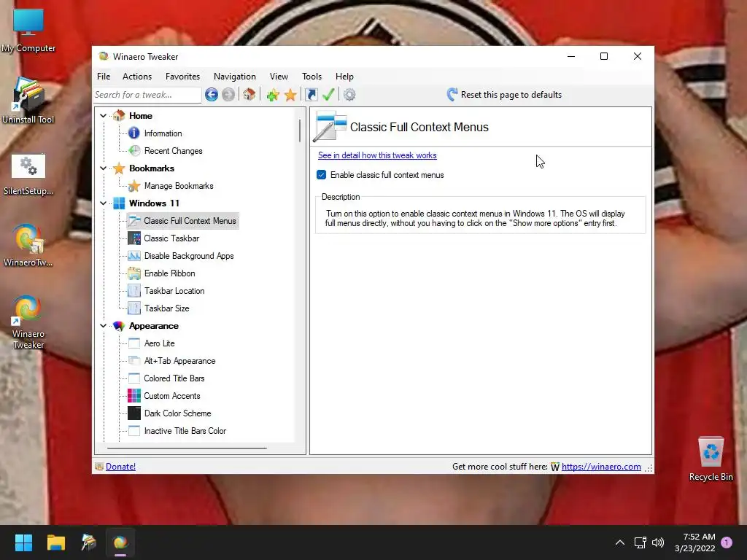Open the Favorites menu
This screenshot has height=560, width=747.
pyautogui.click(x=182, y=76)
